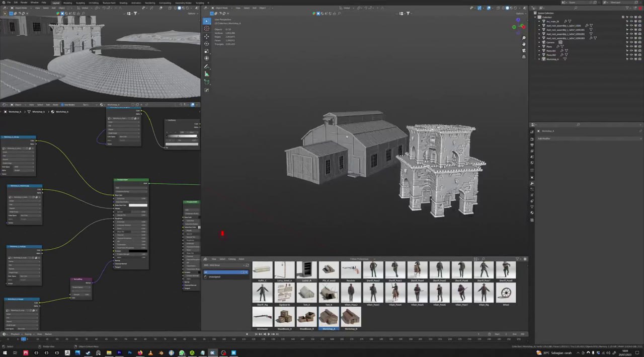Click the blue current frame marker in timeline
Screen dimensions: 644x357
point(24,339)
